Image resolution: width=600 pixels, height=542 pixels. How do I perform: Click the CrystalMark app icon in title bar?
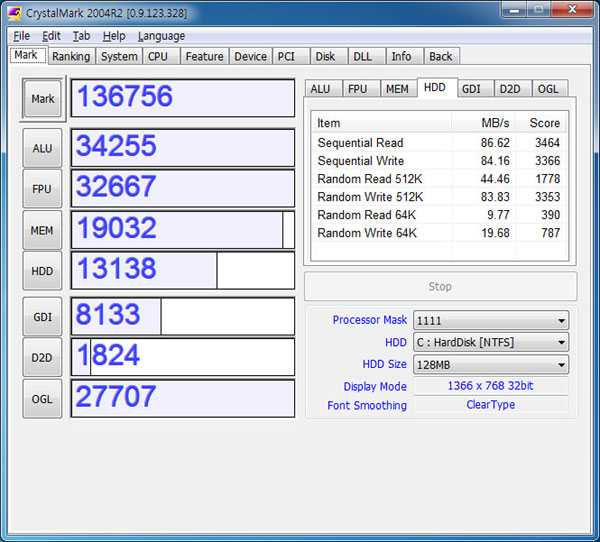coord(15,13)
